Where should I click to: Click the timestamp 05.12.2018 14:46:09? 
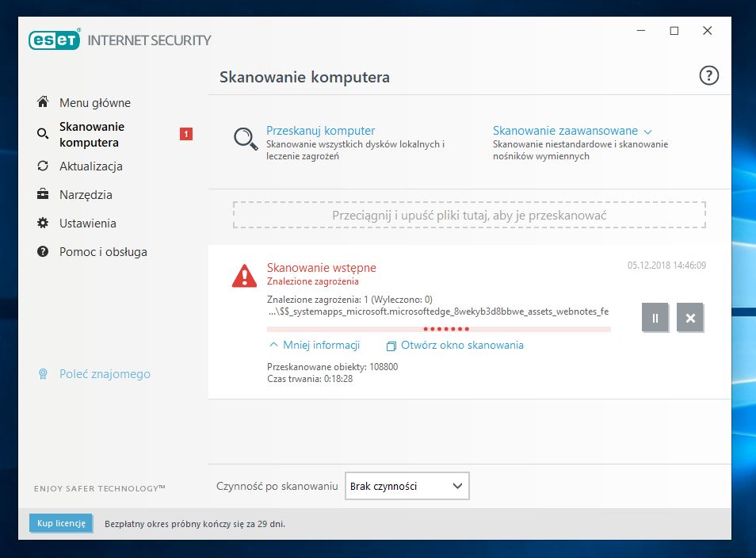tap(666, 266)
